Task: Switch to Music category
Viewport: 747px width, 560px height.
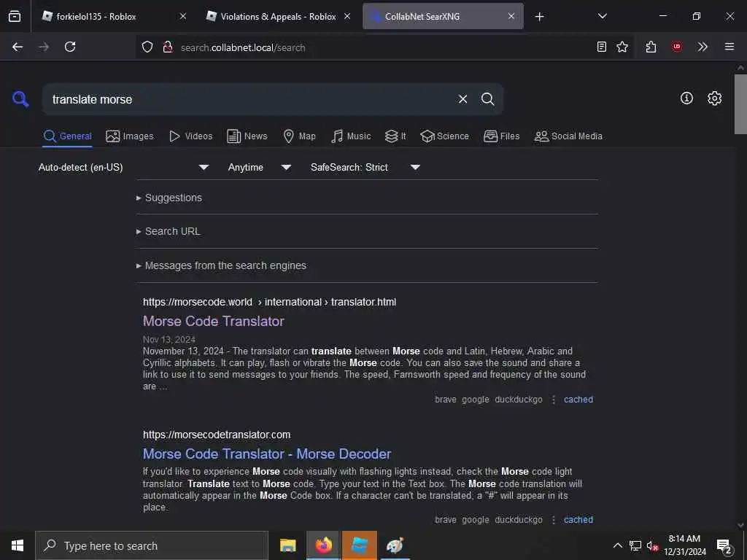Action: 351,136
